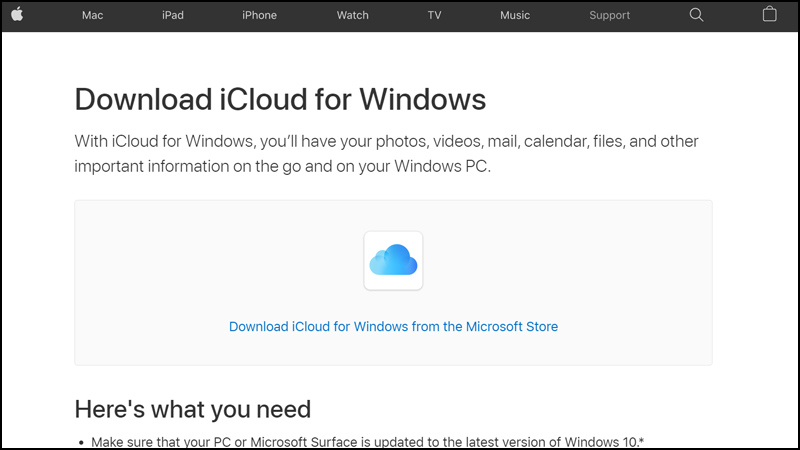Open the shopping bag icon
Screen dimensions: 800x450
click(x=769, y=15)
